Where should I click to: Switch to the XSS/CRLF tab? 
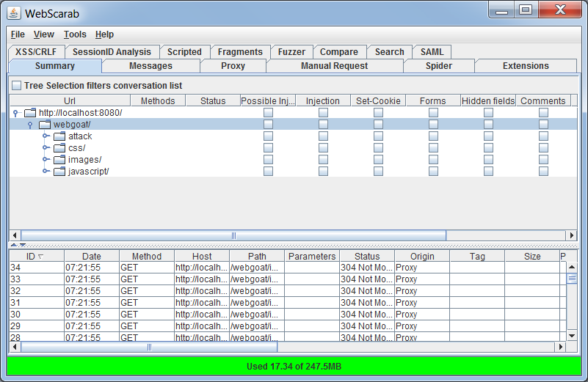click(36, 51)
